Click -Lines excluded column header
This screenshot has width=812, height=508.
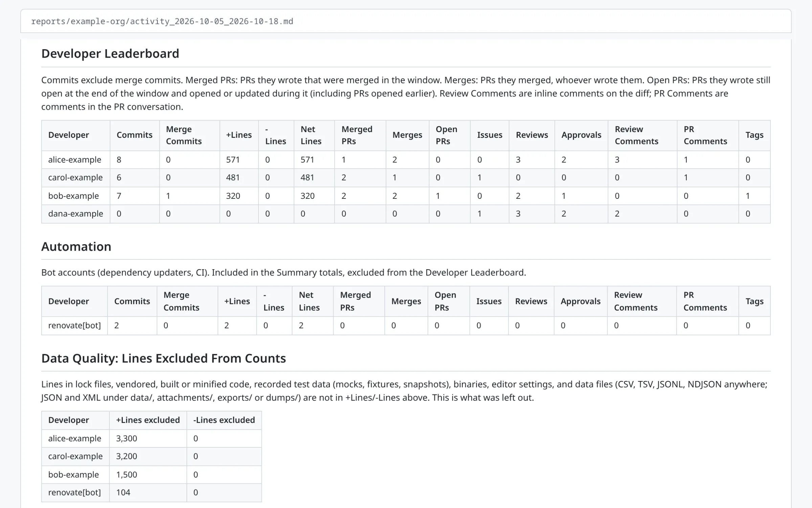pos(224,420)
